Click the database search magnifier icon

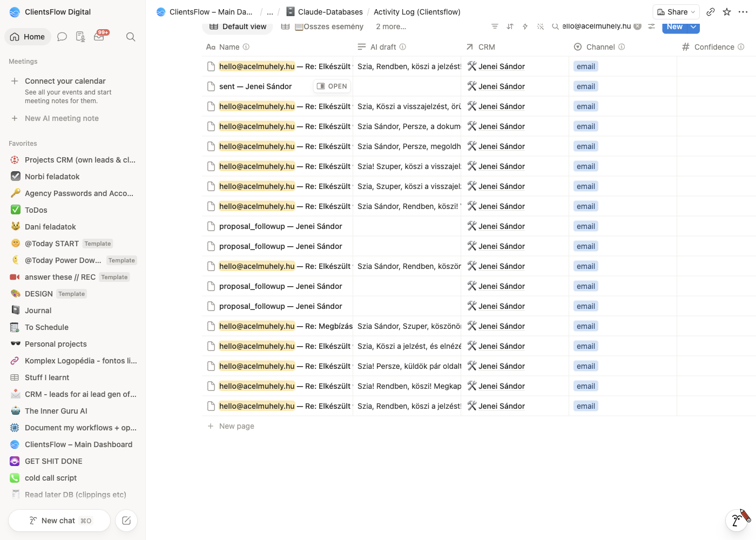tap(555, 26)
